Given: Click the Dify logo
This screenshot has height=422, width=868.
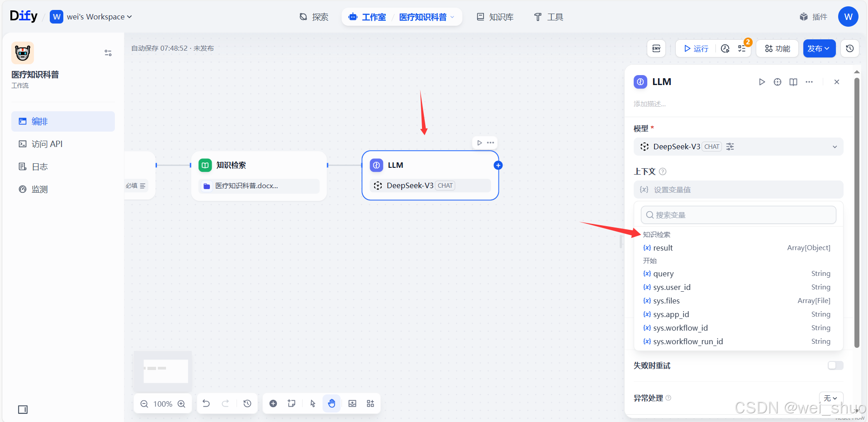Looking at the screenshot, I should click(x=24, y=16).
